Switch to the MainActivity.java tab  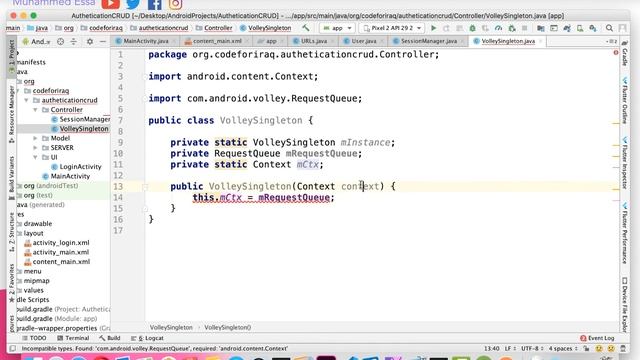pyautogui.click(x=146, y=41)
